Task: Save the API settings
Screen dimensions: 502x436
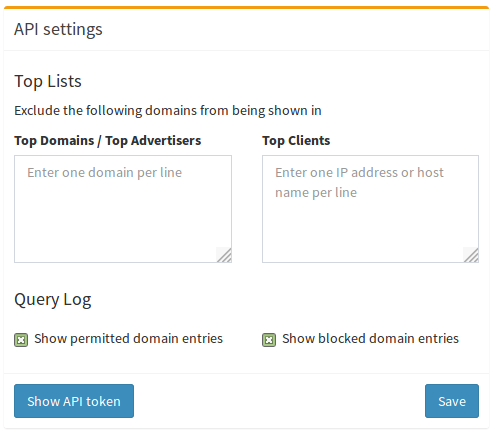Action: [x=452, y=401]
